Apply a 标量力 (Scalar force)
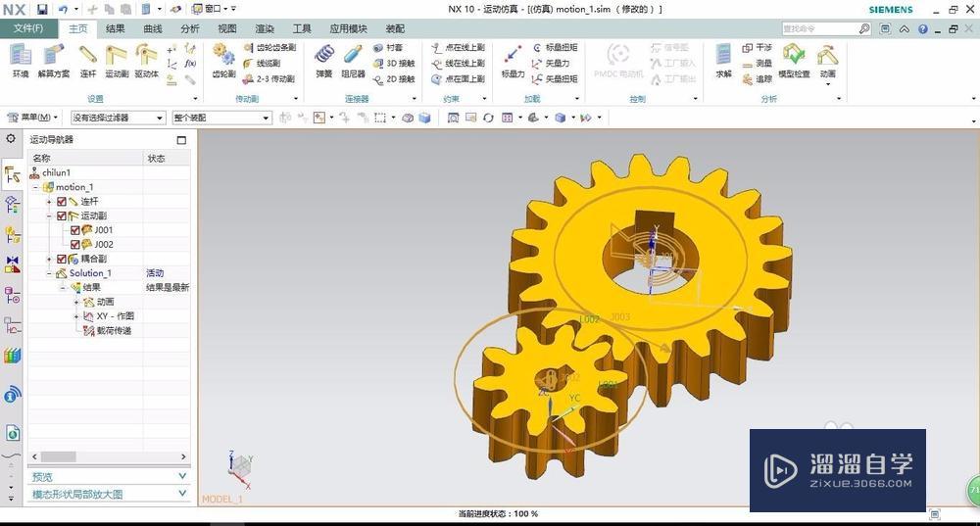Screen dimensions: 980x526 [513, 61]
